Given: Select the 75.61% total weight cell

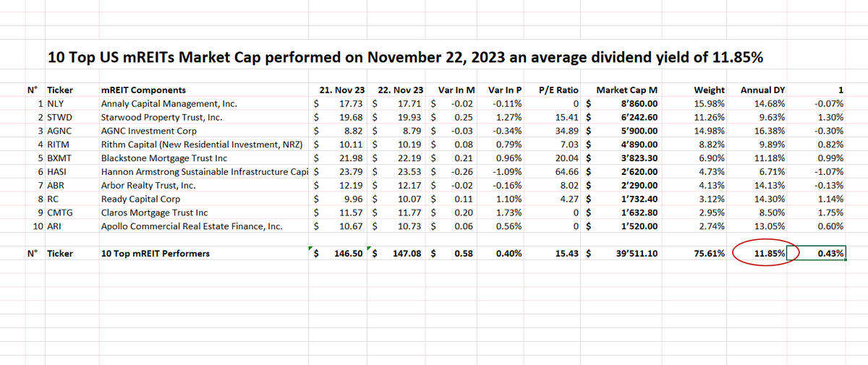Looking at the screenshot, I should (x=710, y=254).
